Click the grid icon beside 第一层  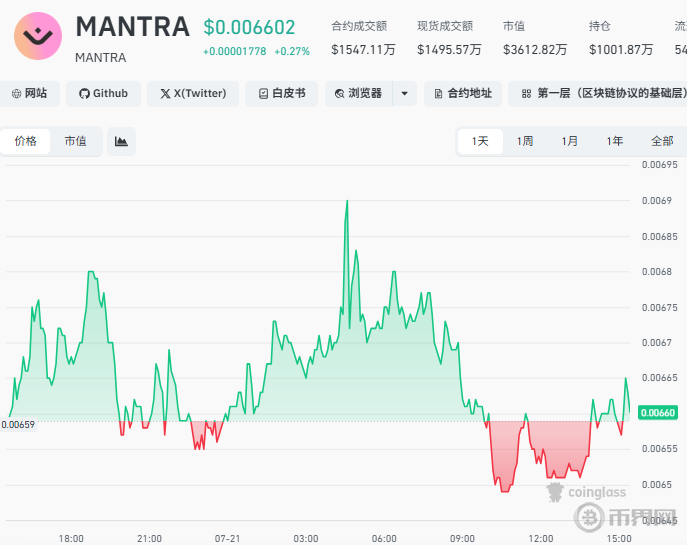(526, 93)
